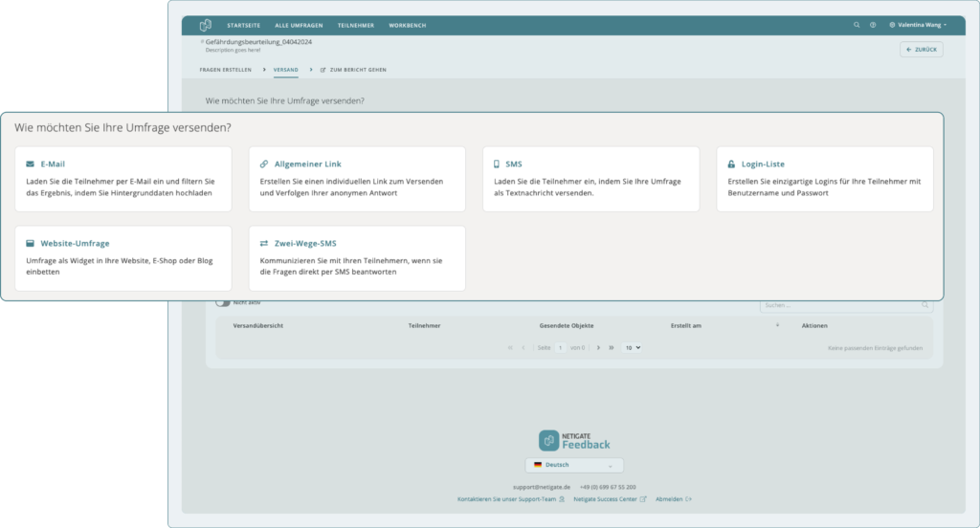Click the phone number +49 (0) 699 67 55 200

tap(608, 487)
